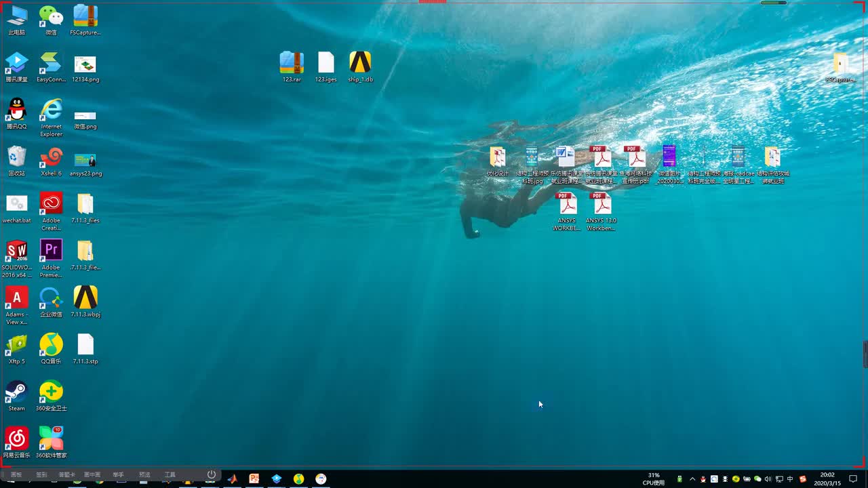The image size is (868, 488).
Task: Click 答题卡 in the classroom toolbar
Action: coord(67,474)
